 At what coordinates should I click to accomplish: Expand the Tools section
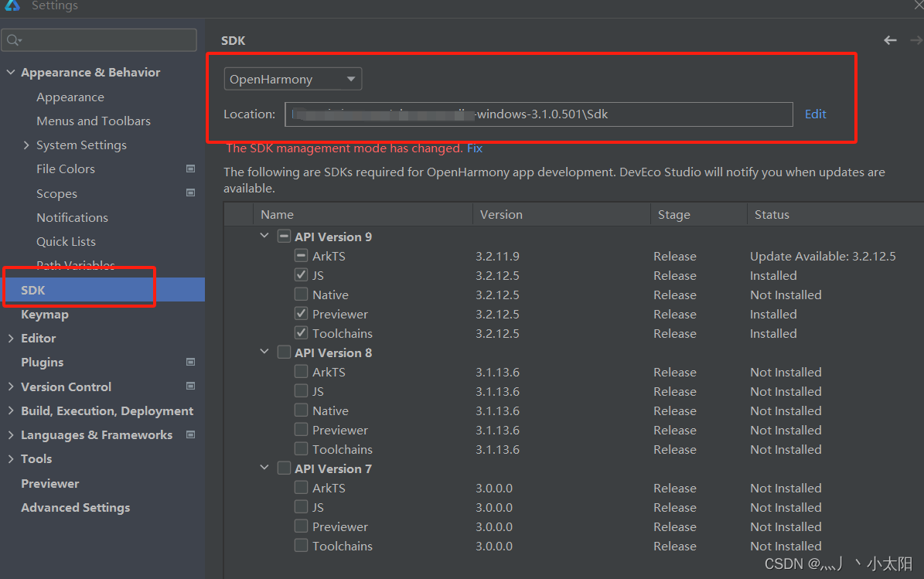click(x=11, y=459)
